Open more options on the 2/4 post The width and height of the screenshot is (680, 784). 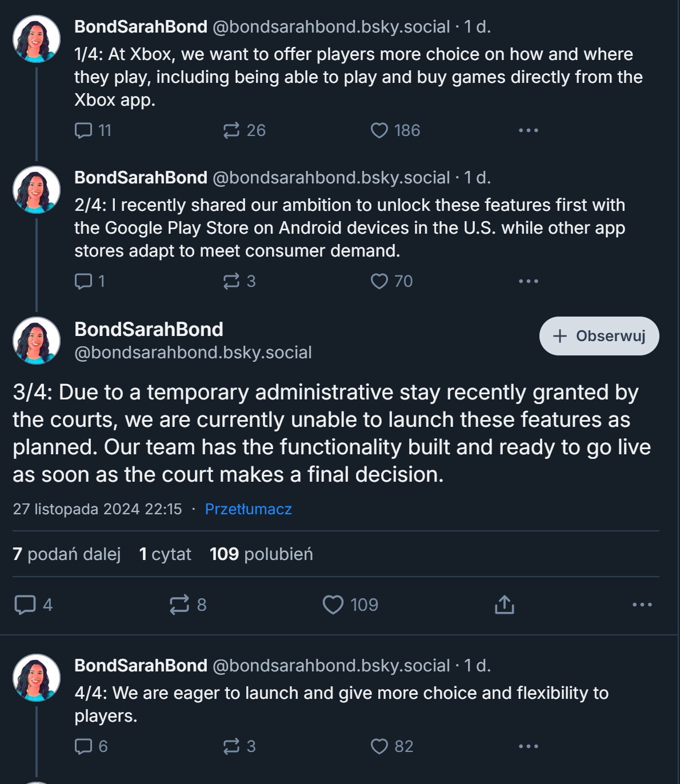(529, 281)
